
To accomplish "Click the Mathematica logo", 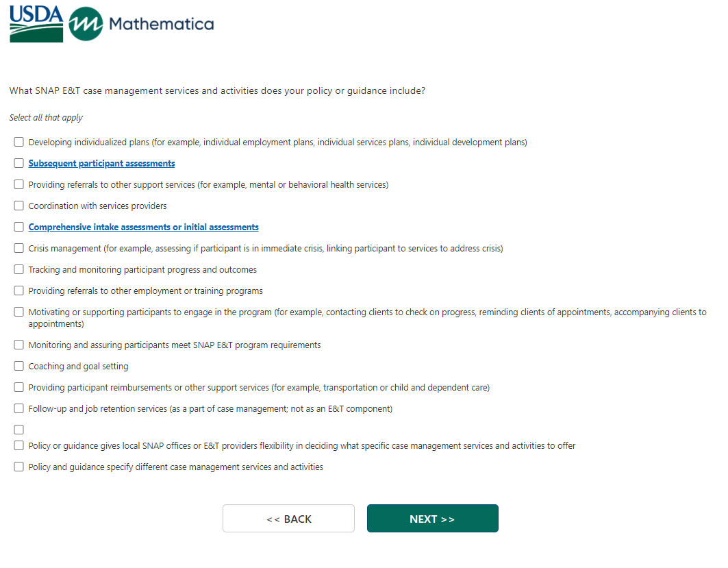I will 142,24.
